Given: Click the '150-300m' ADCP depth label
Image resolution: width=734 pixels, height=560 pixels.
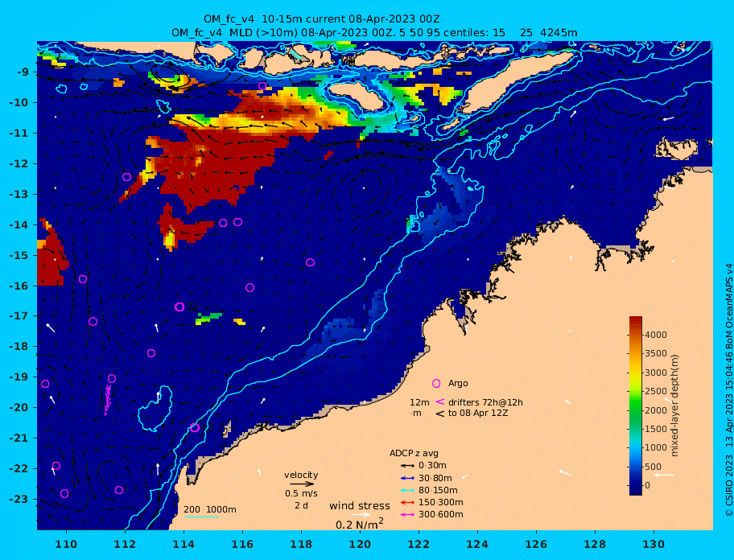Looking at the screenshot, I should point(441,502).
